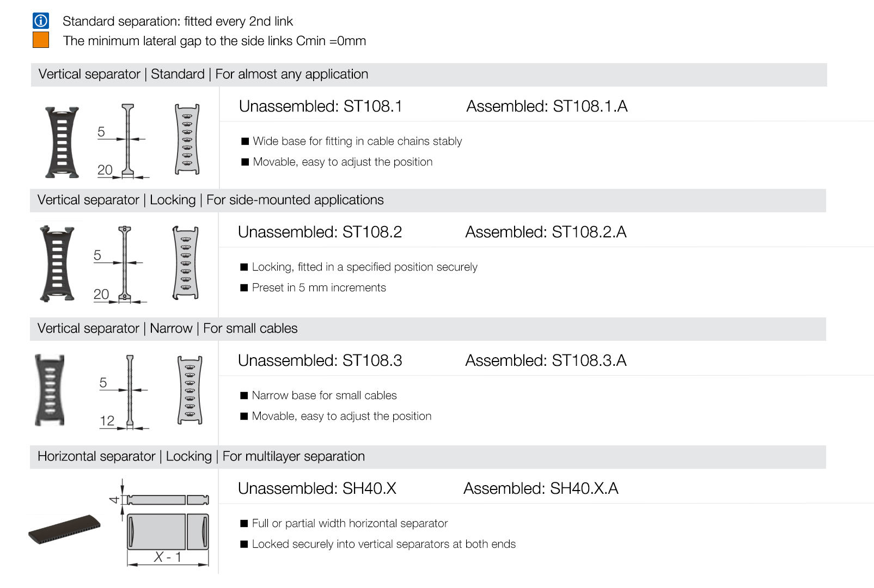Click the orange square swatch

point(41,40)
